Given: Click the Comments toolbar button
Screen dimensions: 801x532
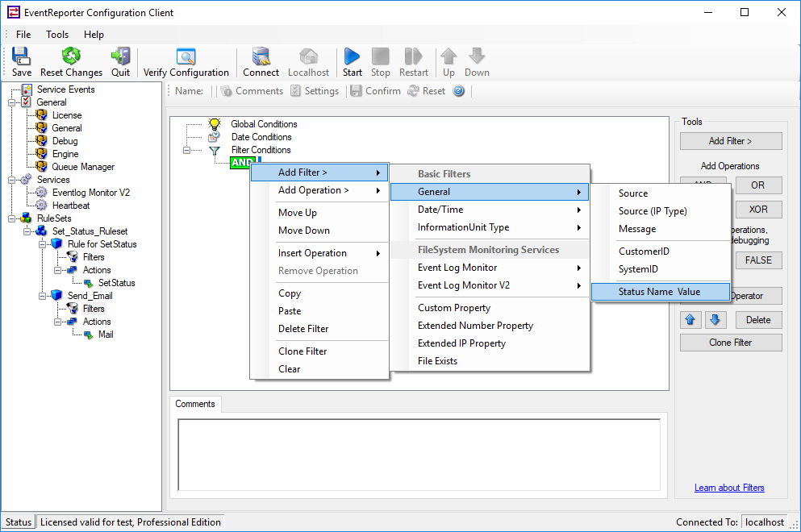Looking at the screenshot, I should pos(252,91).
